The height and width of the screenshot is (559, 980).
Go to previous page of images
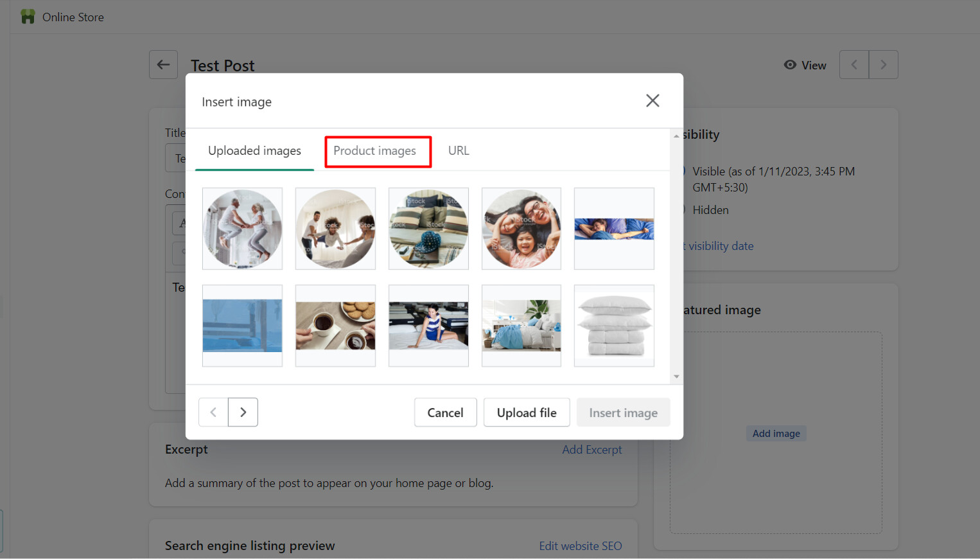tap(213, 413)
